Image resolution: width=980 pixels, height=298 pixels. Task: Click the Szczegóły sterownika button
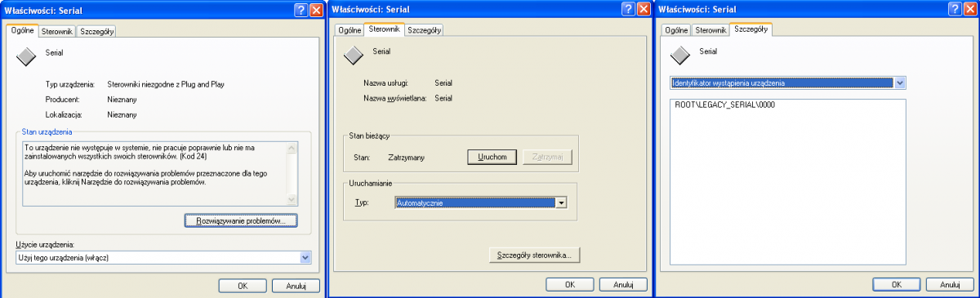pyautogui.click(x=535, y=255)
